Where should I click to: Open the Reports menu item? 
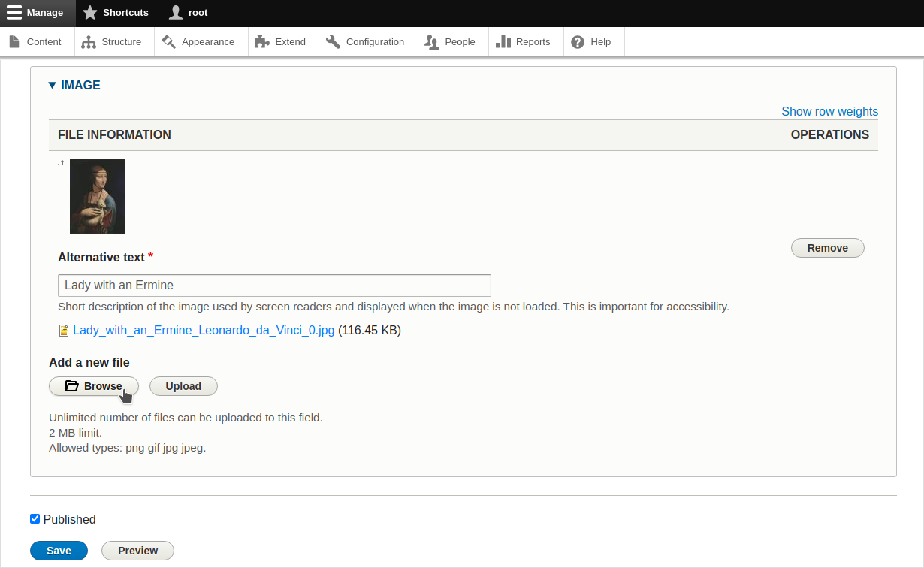click(x=526, y=42)
